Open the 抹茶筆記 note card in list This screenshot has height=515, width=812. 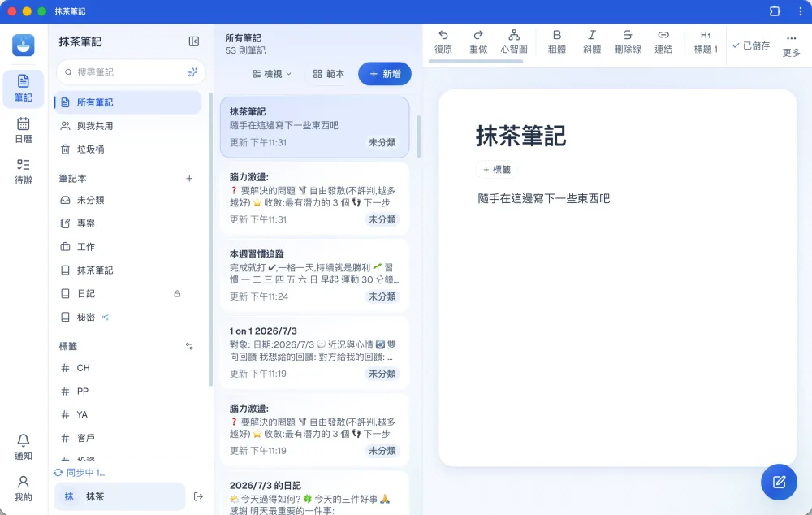click(x=314, y=127)
